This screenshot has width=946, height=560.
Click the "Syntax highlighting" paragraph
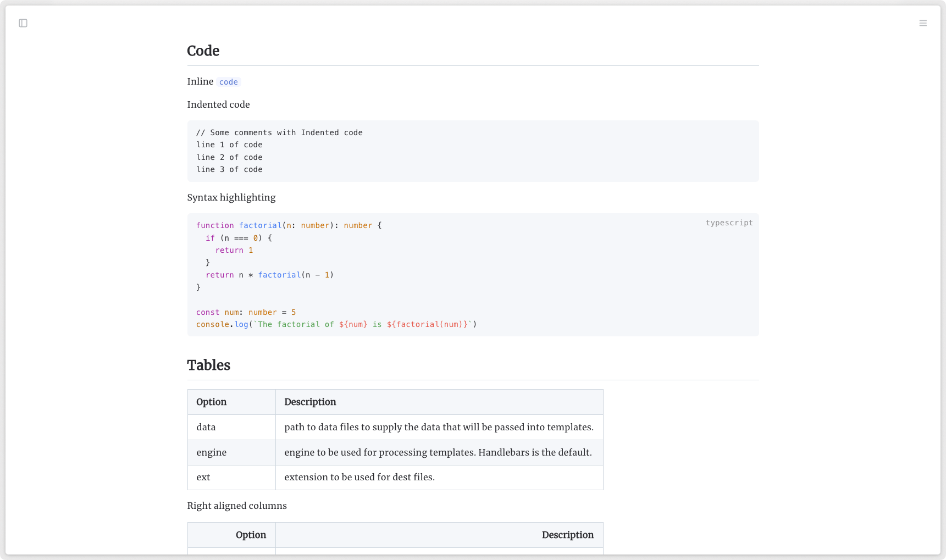(x=231, y=197)
